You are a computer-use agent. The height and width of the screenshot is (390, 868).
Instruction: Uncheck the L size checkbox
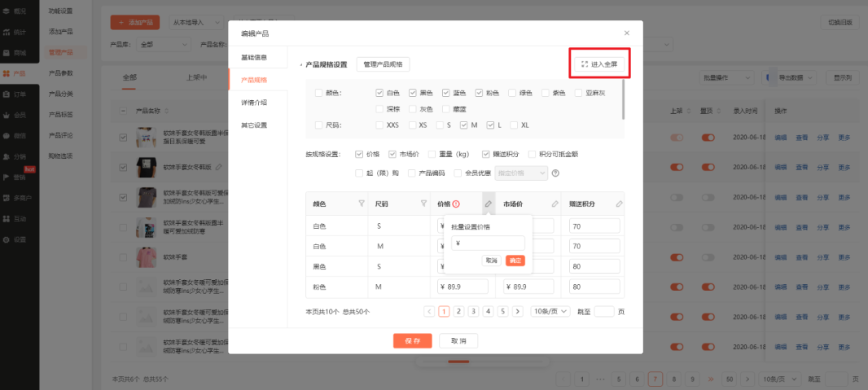tap(490, 125)
